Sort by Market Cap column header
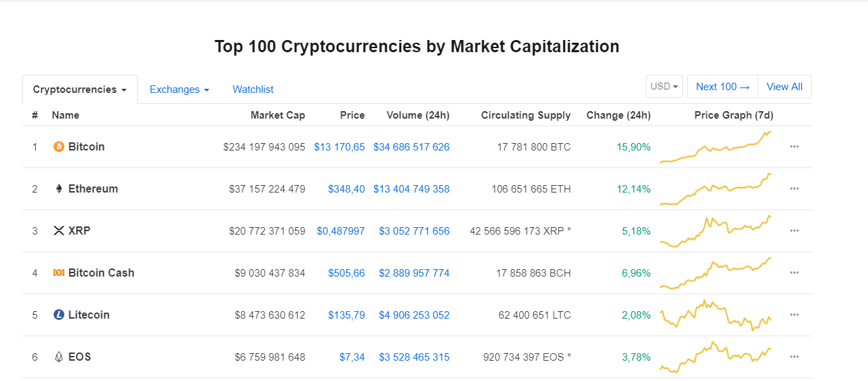This screenshot has height=381, width=868. click(x=278, y=115)
